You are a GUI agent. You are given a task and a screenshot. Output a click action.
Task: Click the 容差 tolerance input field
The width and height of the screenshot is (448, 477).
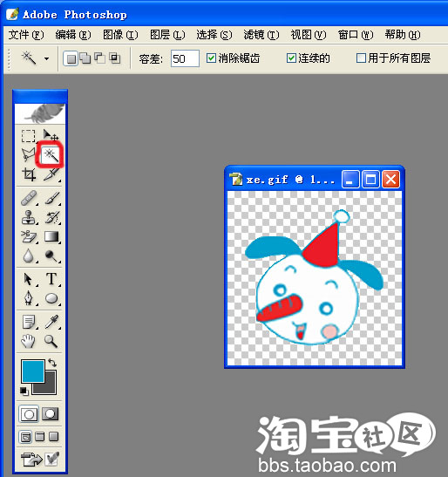click(x=185, y=58)
